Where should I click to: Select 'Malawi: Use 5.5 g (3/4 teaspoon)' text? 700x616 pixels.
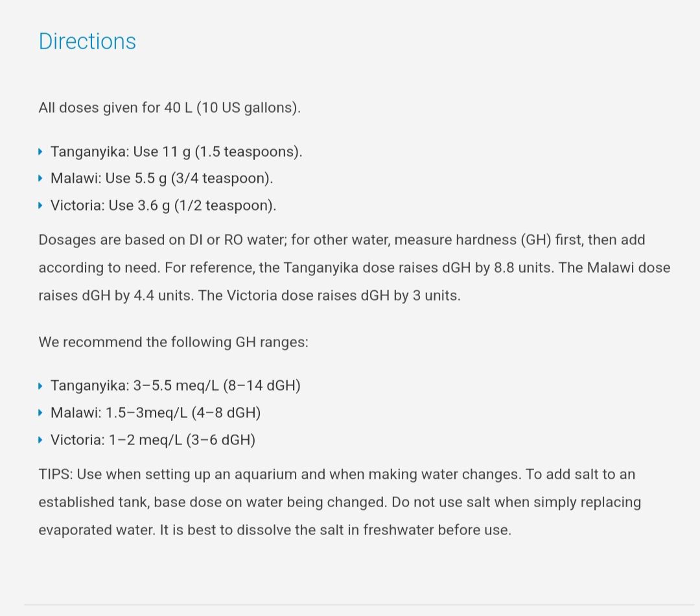click(x=162, y=179)
